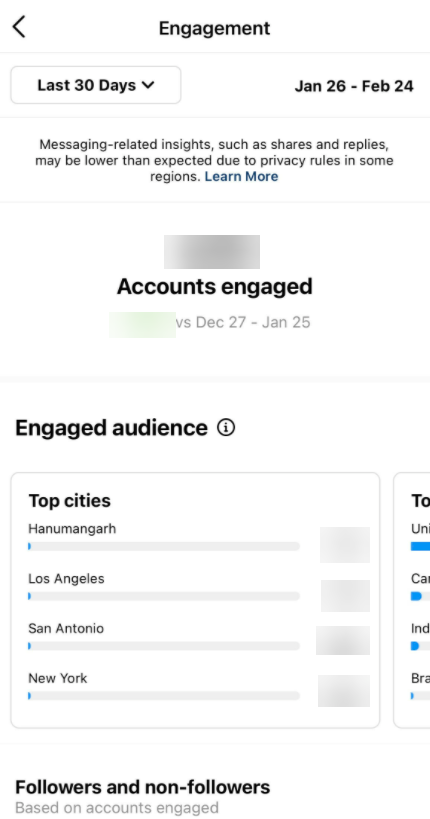Select the Los Angeles city row

click(199, 587)
